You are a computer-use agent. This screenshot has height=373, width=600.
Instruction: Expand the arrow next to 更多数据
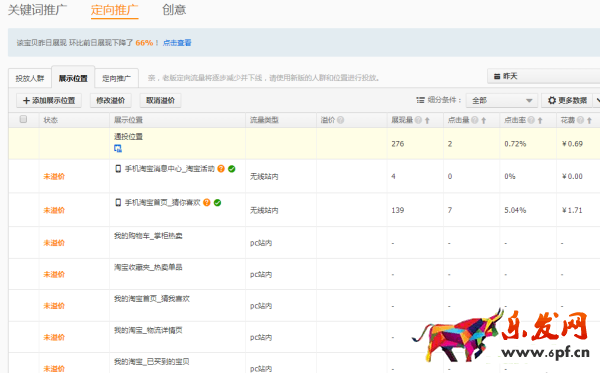597,101
